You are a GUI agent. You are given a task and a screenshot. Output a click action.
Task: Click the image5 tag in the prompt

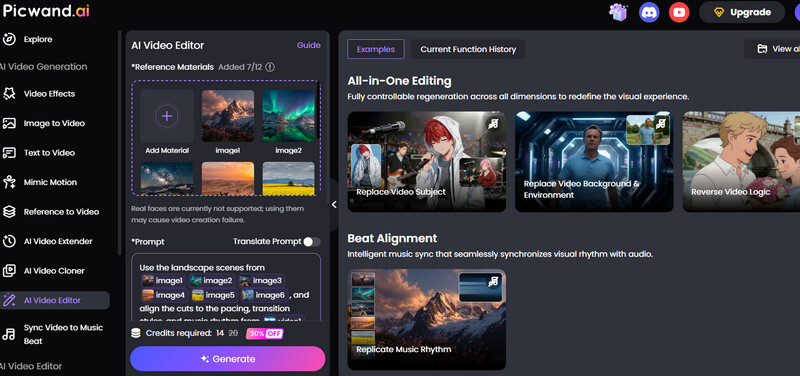213,295
